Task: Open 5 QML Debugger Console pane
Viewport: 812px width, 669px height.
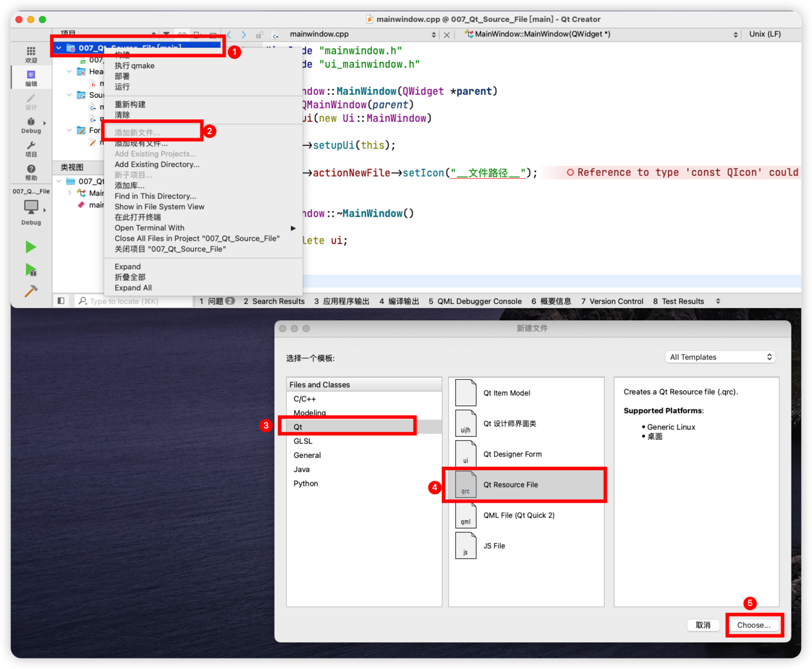Action: pos(475,301)
